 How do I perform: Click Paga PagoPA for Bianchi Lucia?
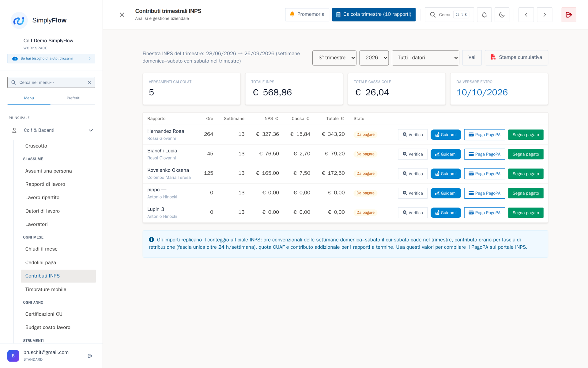pos(484,154)
